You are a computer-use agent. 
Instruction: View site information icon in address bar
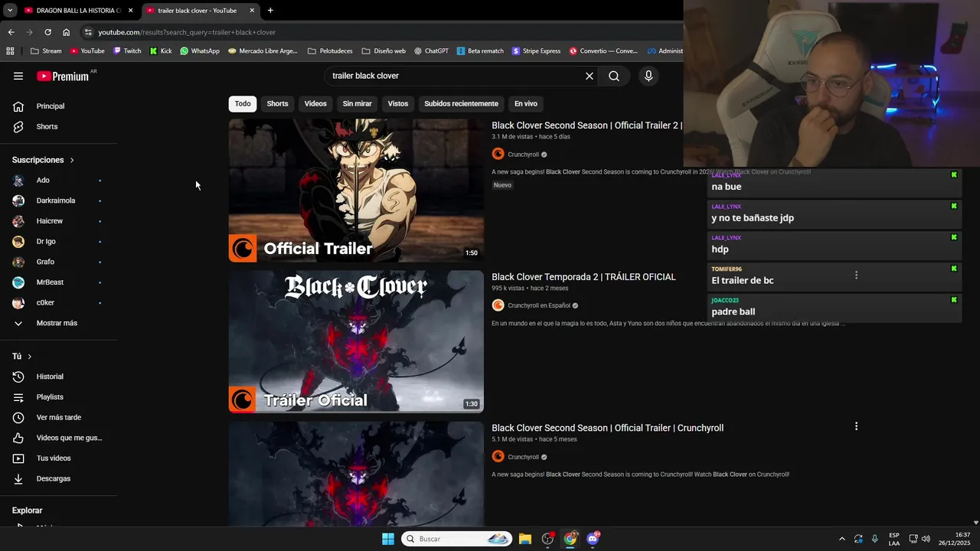pyautogui.click(x=88, y=32)
